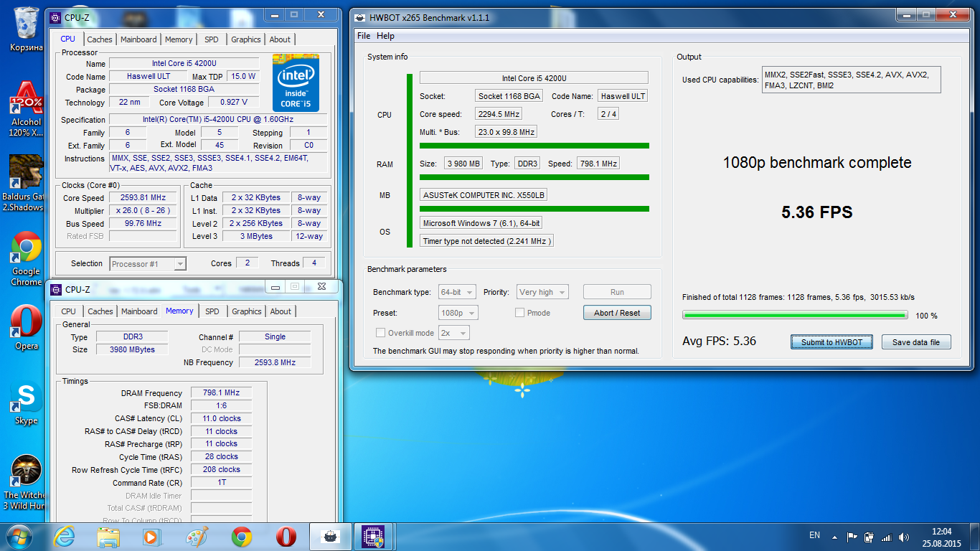Switch to the CPU-Z taskbar item
Screen dimensions: 980x551
point(373,536)
